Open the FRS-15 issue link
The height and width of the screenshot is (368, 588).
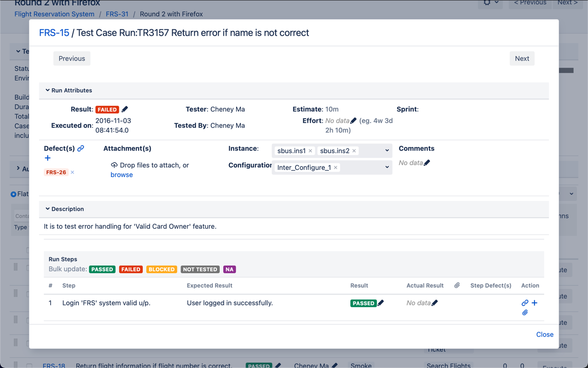54,33
